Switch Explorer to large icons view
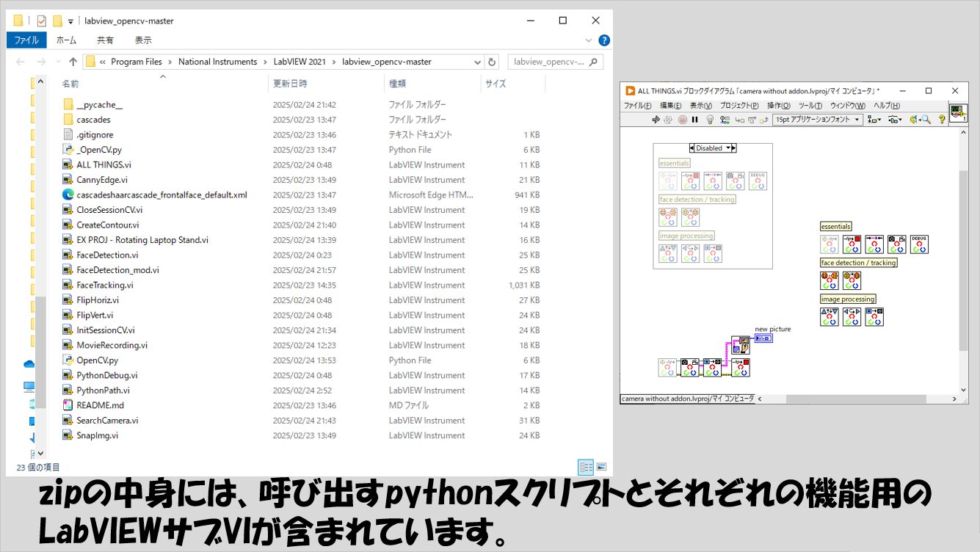 pos(601,467)
